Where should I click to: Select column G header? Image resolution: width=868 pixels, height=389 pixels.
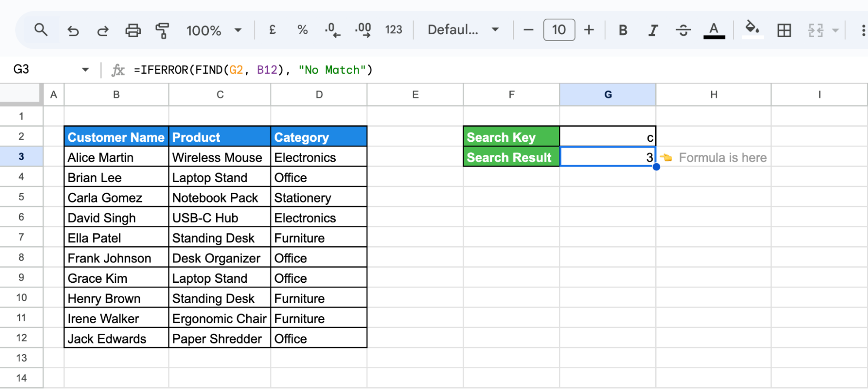tap(608, 95)
